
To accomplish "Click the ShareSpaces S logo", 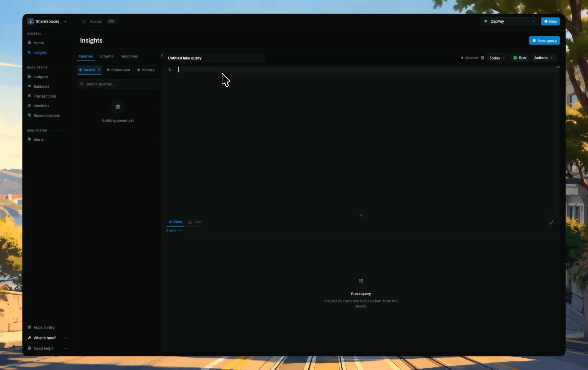I will click(30, 21).
